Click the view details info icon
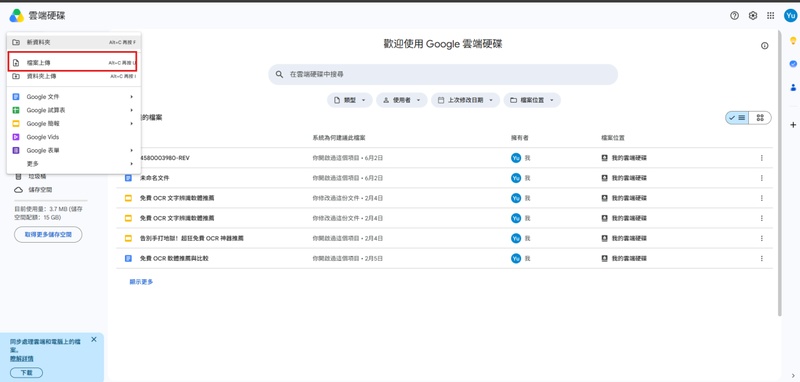This screenshot has height=382, width=800. (x=764, y=46)
